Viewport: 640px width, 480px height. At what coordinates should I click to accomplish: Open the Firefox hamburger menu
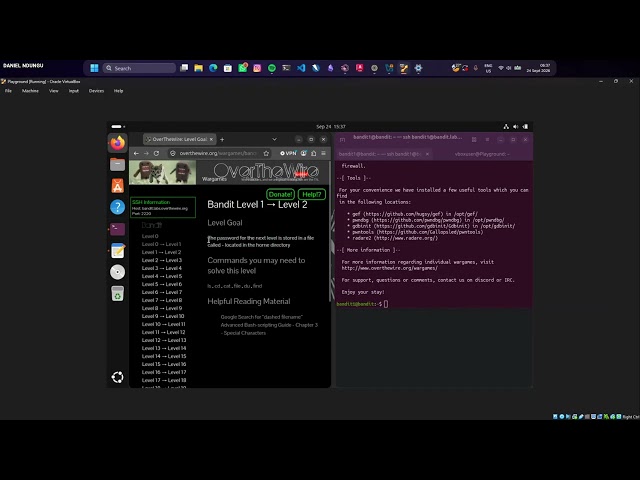pyautogui.click(x=323, y=153)
